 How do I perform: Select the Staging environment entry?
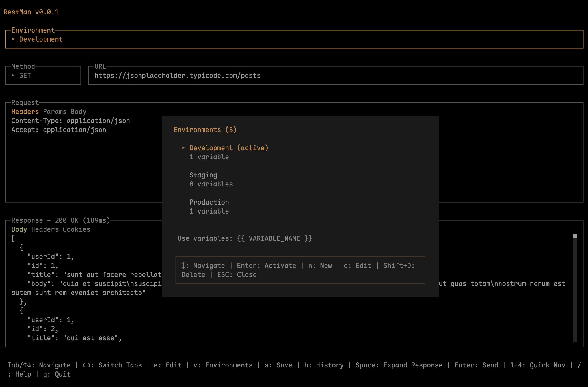(203, 175)
